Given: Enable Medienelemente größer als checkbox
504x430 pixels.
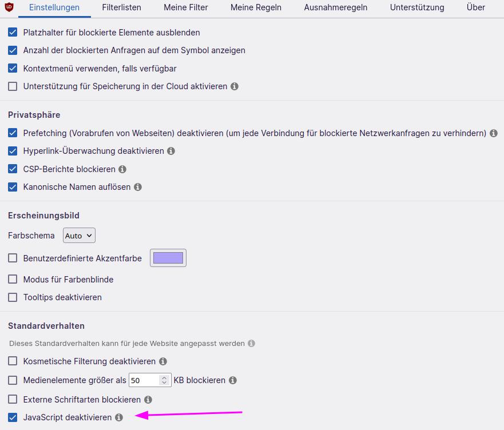Looking at the screenshot, I should (x=13, y=380).
